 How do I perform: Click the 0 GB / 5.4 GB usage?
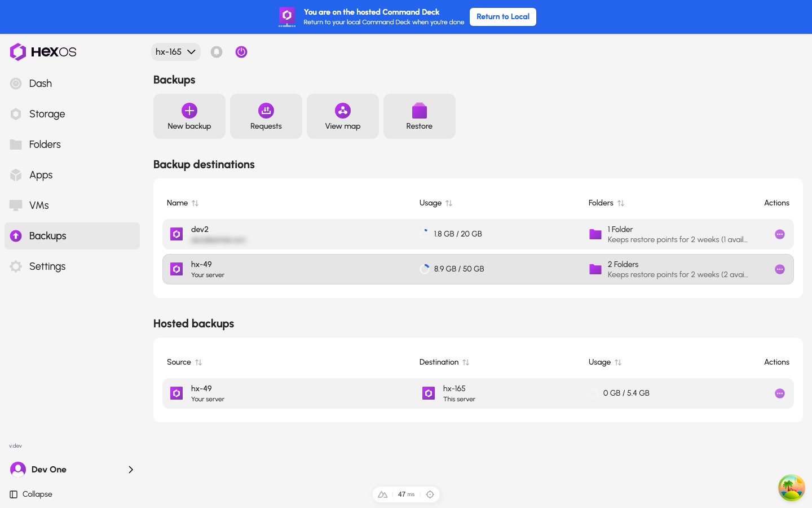[x=626, y=393]
